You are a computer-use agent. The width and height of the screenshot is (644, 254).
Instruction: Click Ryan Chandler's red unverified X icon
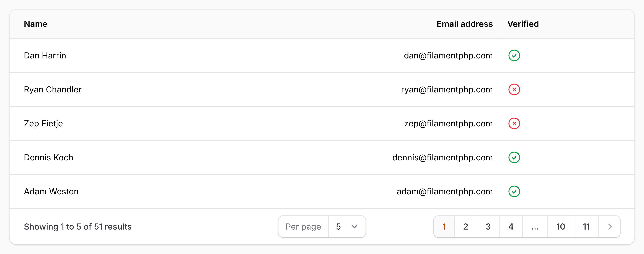(514, 89)
